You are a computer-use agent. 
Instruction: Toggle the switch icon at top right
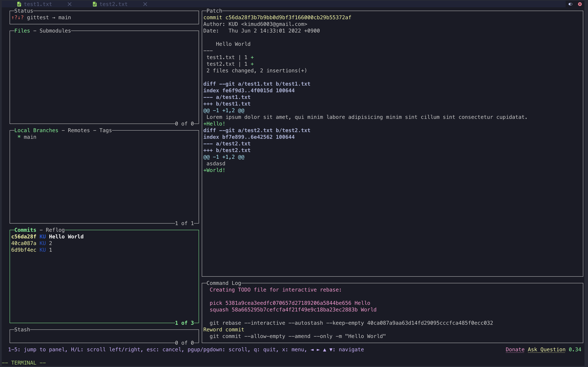pyautogui.click(x=570, y=4)
